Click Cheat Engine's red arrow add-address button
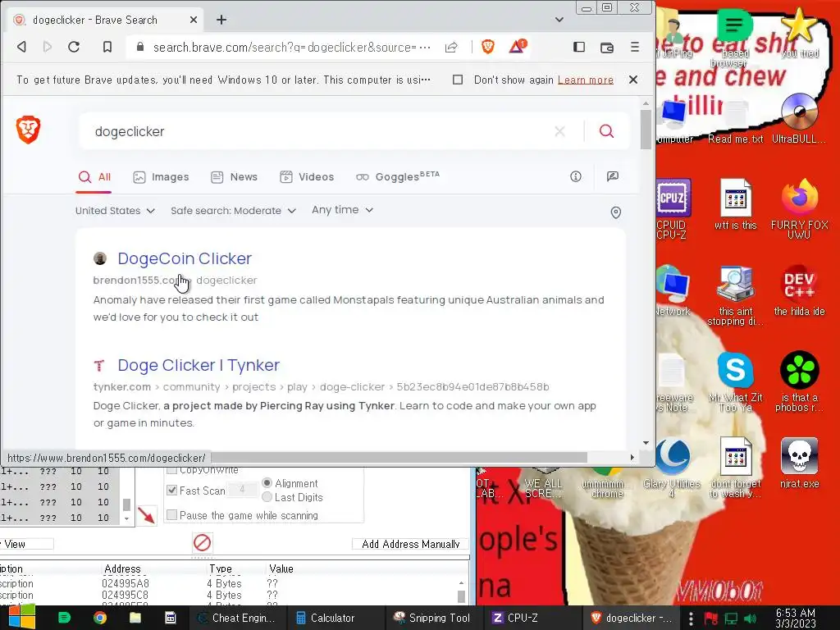The height and width of the screenshot is (630, 840). [146, 515]
